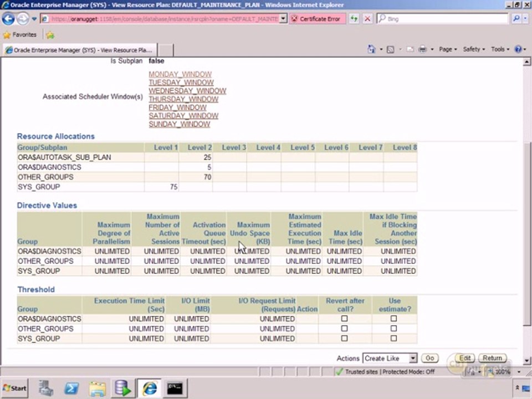The height and width of the screenshot is (399, 532).
Task: Open the Page menu
Action: click(448, 49)
